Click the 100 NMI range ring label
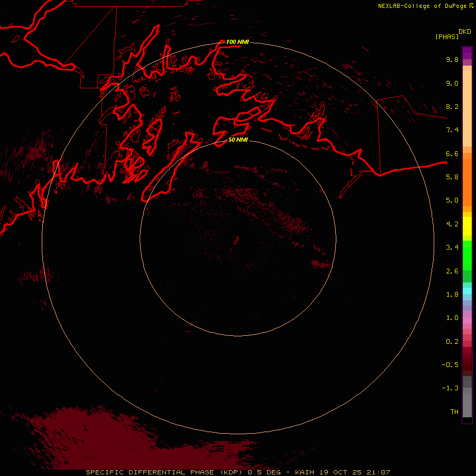The height and width of the screenshot is (476, 476). (237, 42)
